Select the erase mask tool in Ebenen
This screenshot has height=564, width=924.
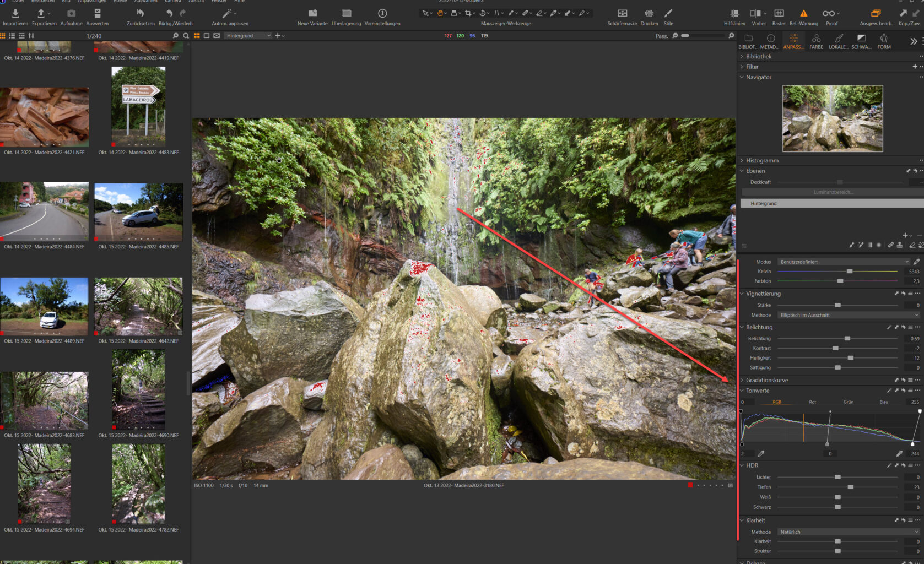pyautogui.click(x=912, y=245)
